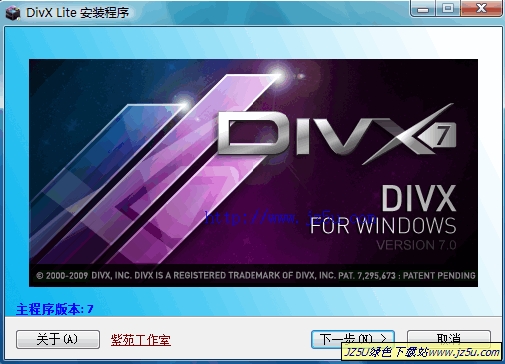Minimize the DivX Lite installer window
Image resolution: width=505 pixels, height=364 pixels.
[x=423, y=9]
